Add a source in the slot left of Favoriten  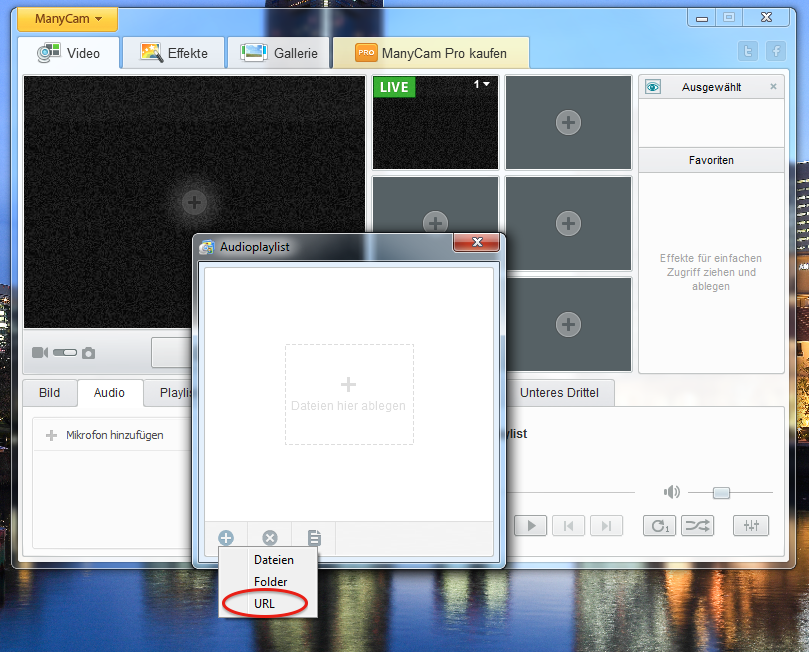coord(569,223)
